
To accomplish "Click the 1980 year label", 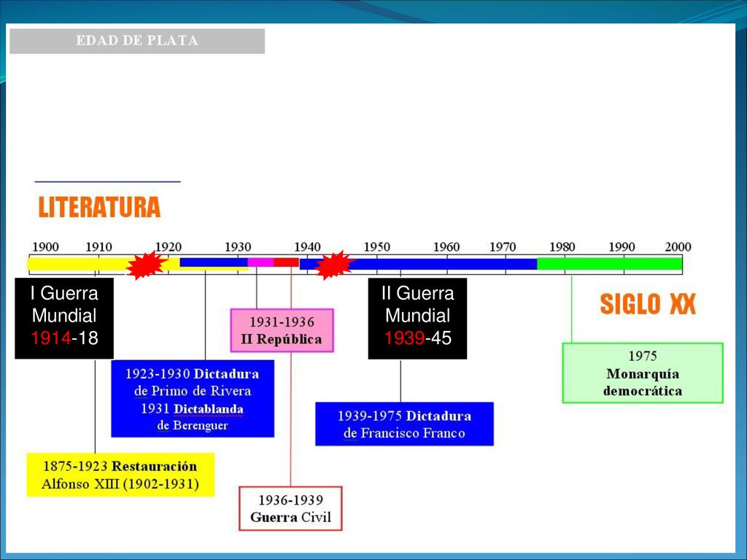I will 562,246.
